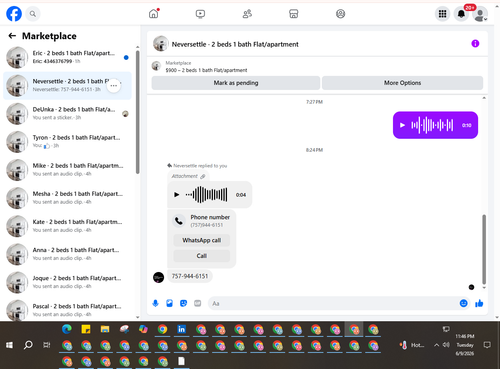Click the Attachment reply label
The width and height of the screenshot is (500, 369).
pos(188,176)
